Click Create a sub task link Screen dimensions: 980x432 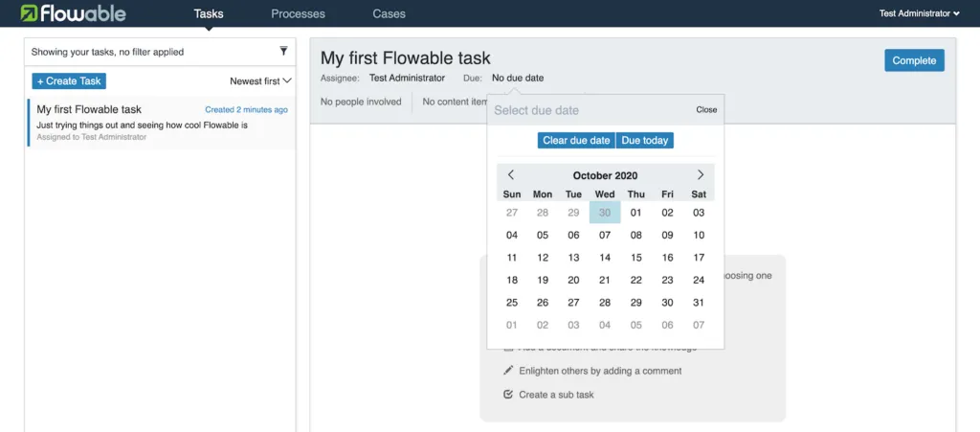pyautogui.click(x=556, y=395)
